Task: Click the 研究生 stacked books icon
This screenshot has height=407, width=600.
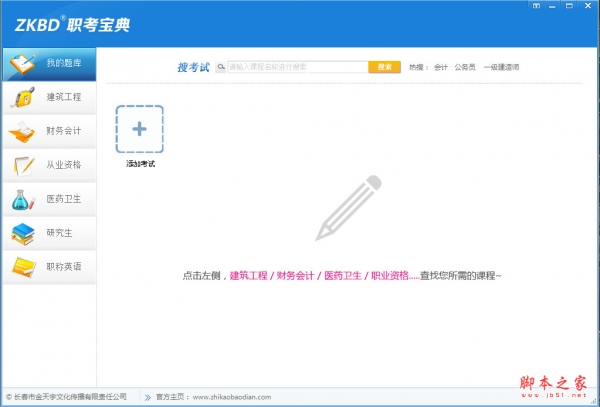Action: click(x=22, y=234)
